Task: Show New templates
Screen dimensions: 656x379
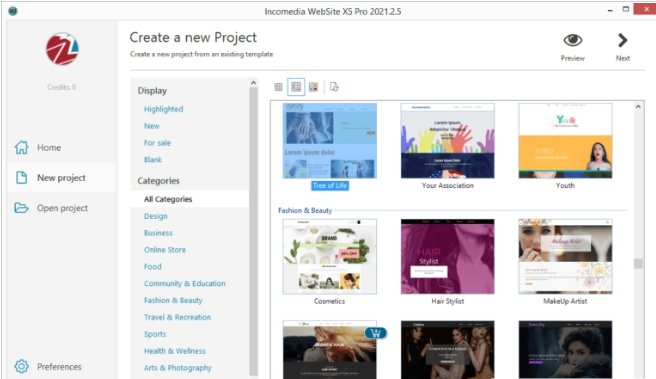Action: (151, 126)
